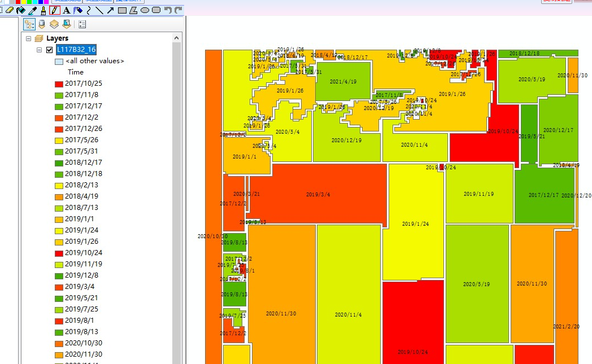Screen dimensions: 592x364
Task: Click the Ellipse shape tool
Action: pyautogui.click(x=145, y=10)
